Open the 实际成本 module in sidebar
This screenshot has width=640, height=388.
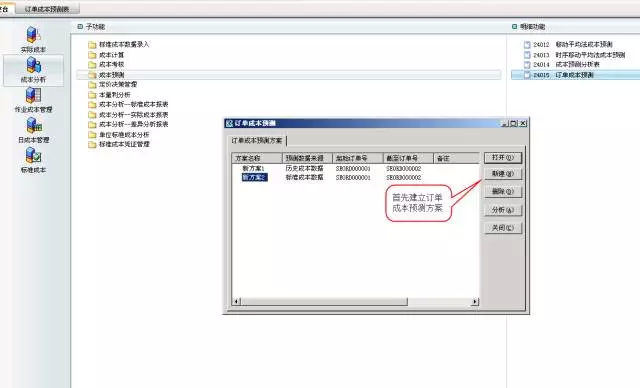33,40
